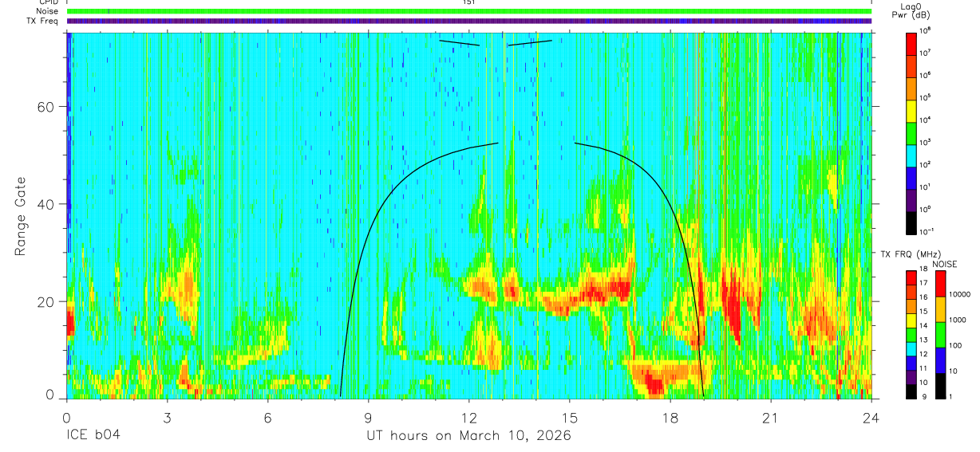
Task: Click the green Noise strip above the plot
Action: click(x=468, y=11)
